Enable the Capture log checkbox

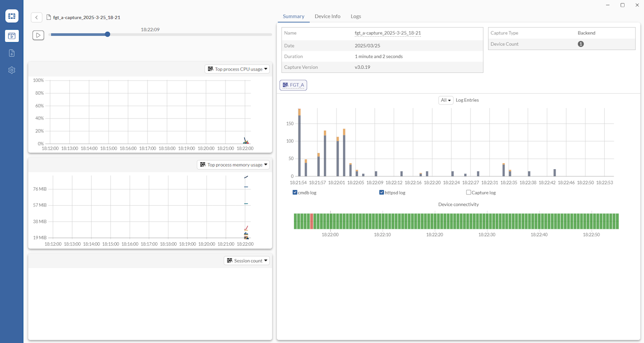click(468, 192)
